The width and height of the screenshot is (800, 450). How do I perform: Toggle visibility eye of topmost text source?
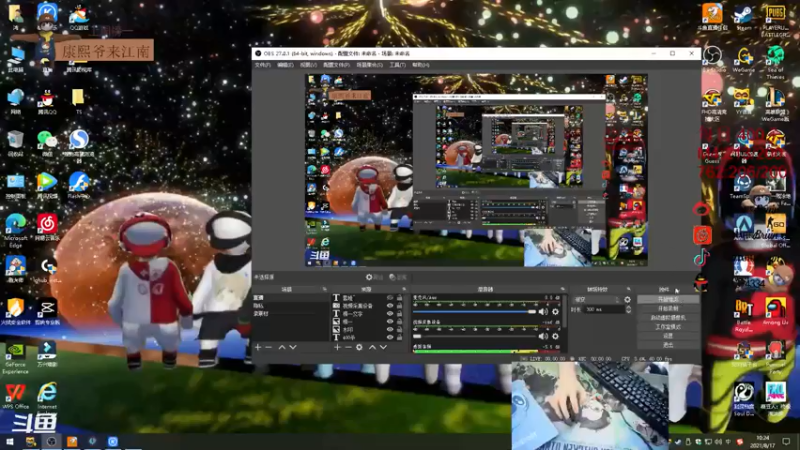click(x=390, y=297)
